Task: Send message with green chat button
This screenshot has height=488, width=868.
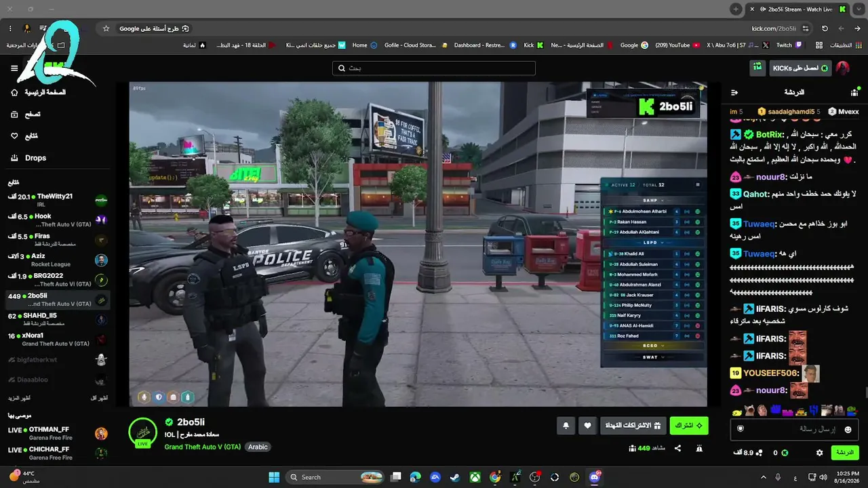Action: coord(845,453)
